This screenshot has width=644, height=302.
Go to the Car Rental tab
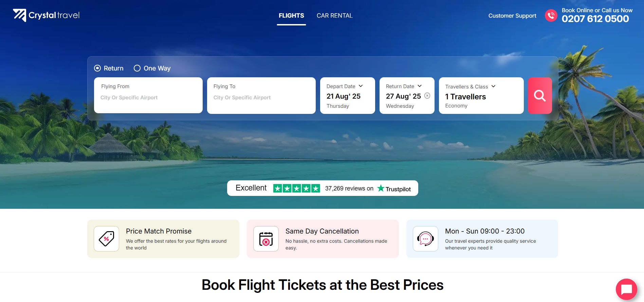point(334,16)
